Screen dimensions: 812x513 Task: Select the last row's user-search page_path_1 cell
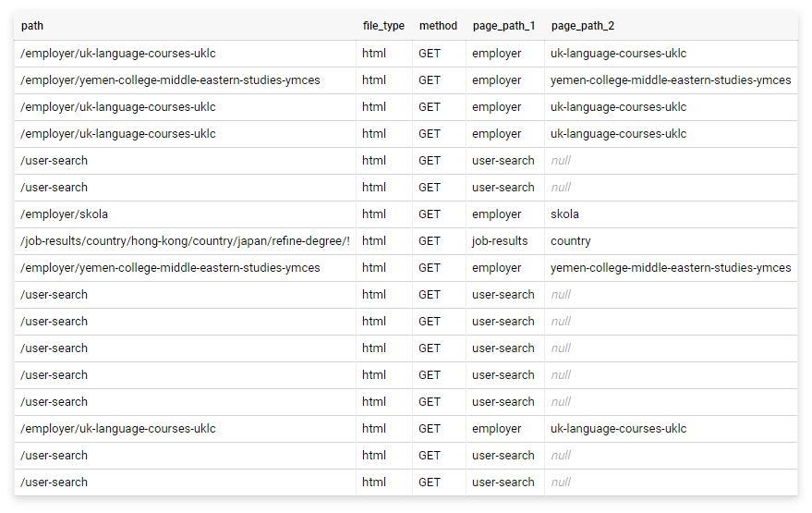click(x=503, y=482)
